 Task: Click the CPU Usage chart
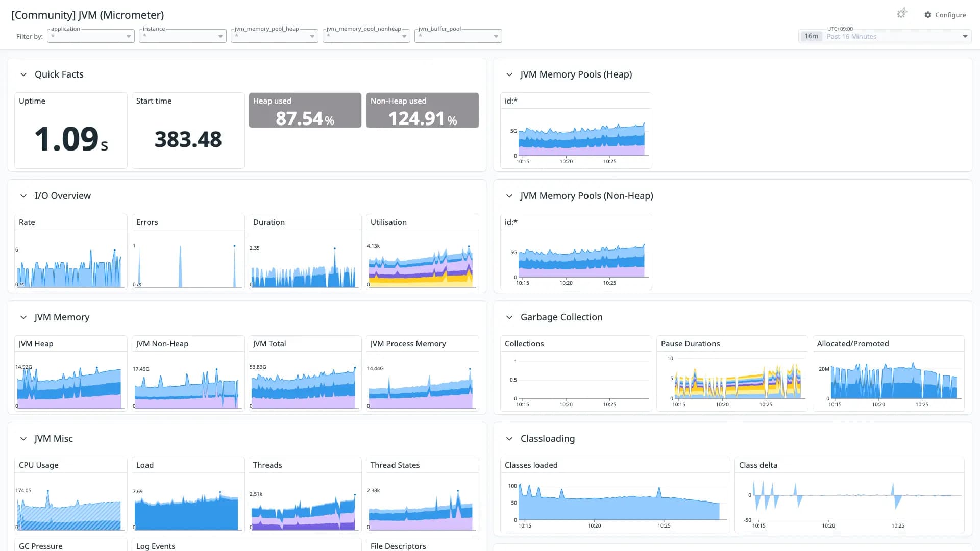click(71, 503)
